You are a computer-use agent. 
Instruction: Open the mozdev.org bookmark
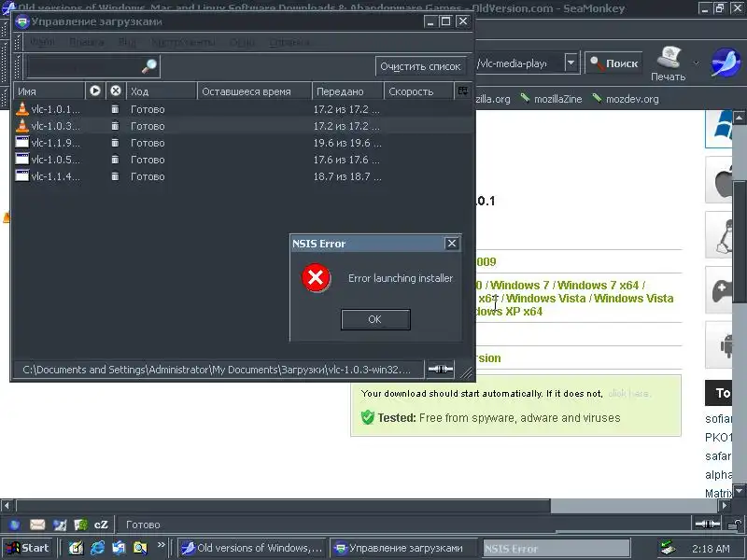[625, 99]
